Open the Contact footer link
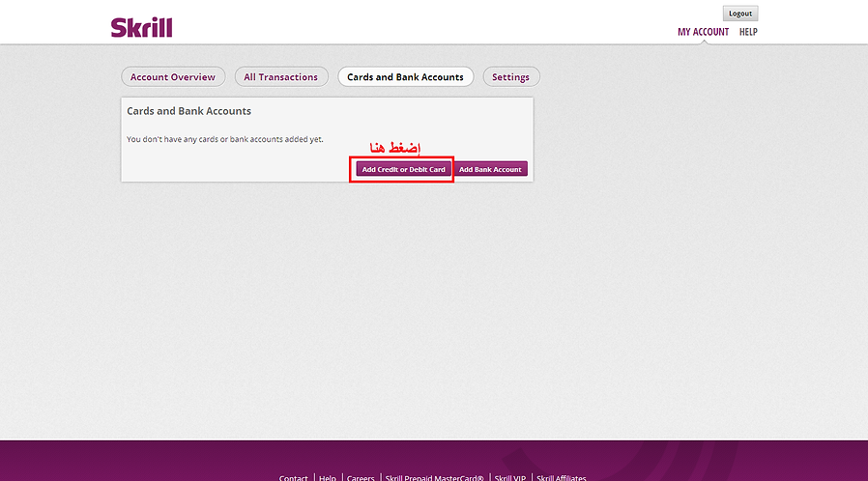Image resolution: width=868 pixels, height=481 pixels. point(294,477)
